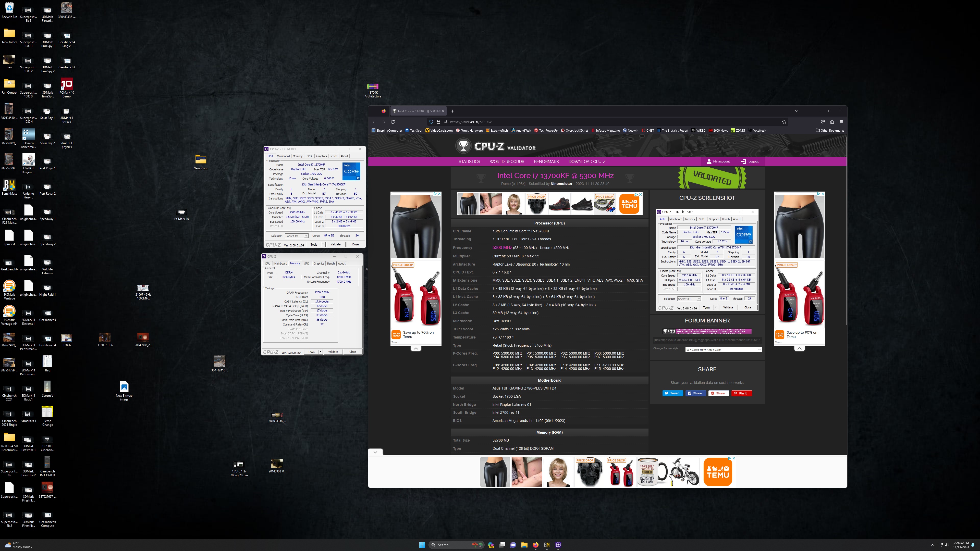Save page to Pocket icon
980x551 pixels.
click(x=823, y=122)
